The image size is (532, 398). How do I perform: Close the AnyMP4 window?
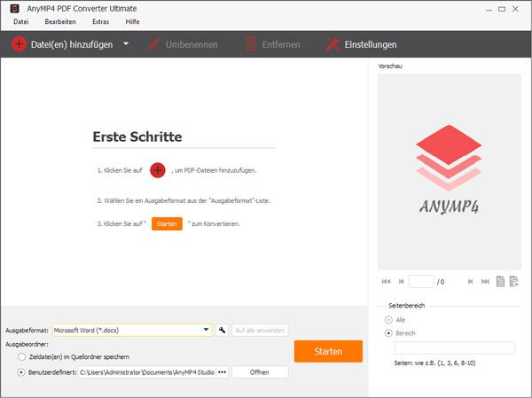515,9
